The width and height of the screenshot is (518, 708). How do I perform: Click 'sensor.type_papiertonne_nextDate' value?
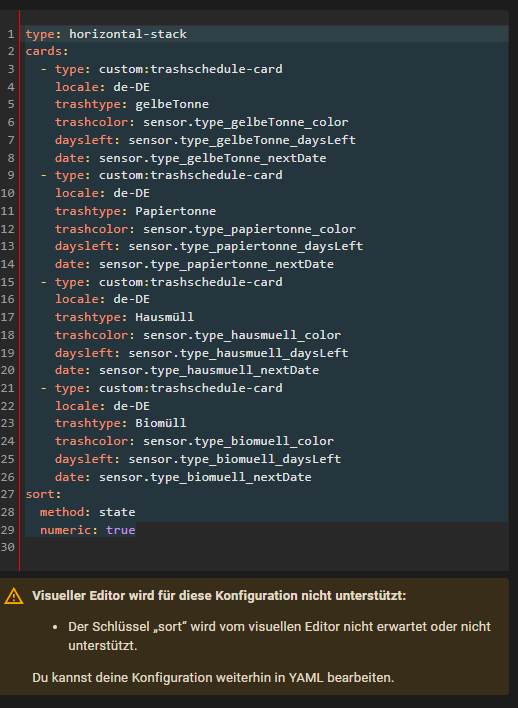click(x=216, y=264)
